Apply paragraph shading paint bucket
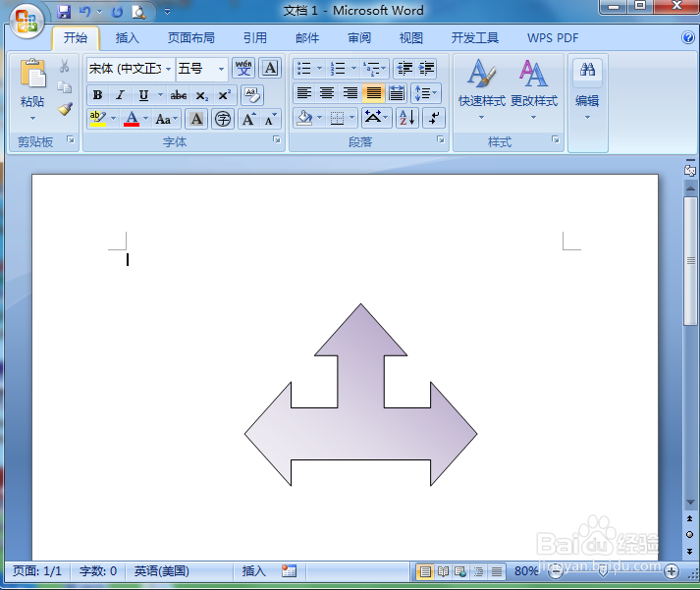The width and height of the screenshot is (700, 590). click(304, 118)
